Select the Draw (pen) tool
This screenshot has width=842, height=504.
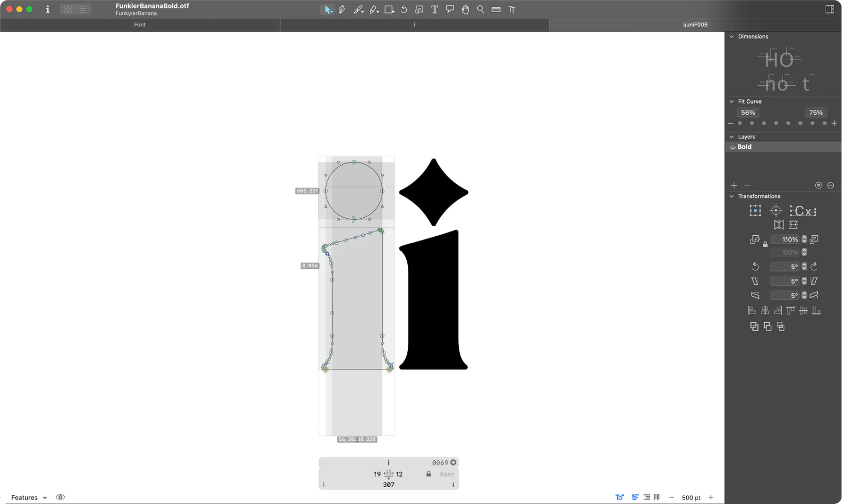[x=342, y=9]
